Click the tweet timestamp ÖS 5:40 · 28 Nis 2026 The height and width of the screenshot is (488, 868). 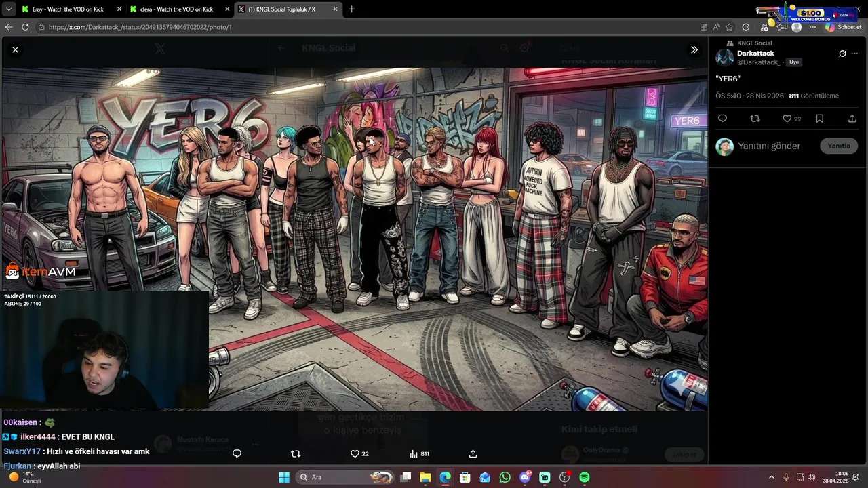coord(749,96)
